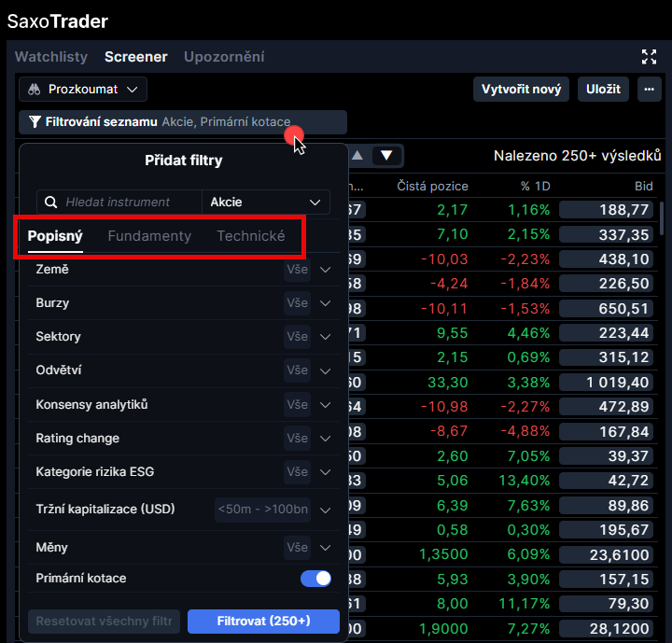Open the Watchlisty tab

[51, 57]
